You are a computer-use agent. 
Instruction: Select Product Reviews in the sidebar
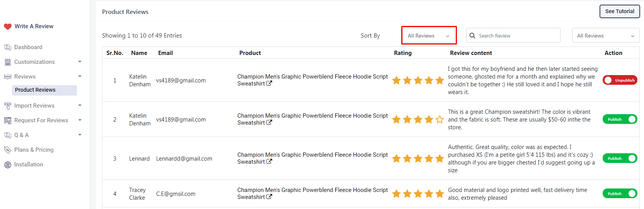tap(35, 90)
